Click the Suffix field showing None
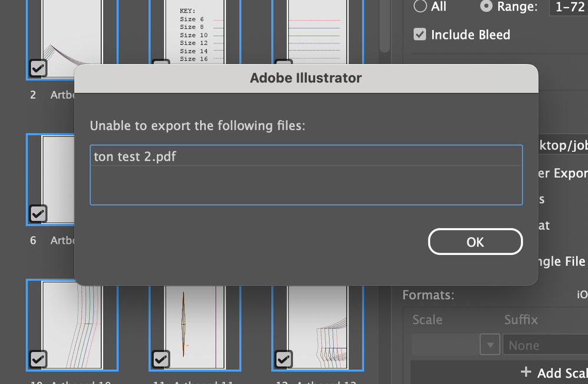Image resolution: width=588 pixels, height=384 pixels. [544, 345]
